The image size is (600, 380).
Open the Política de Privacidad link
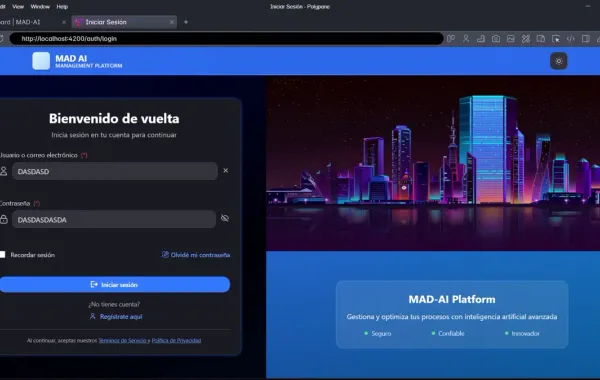pos(176,340)
